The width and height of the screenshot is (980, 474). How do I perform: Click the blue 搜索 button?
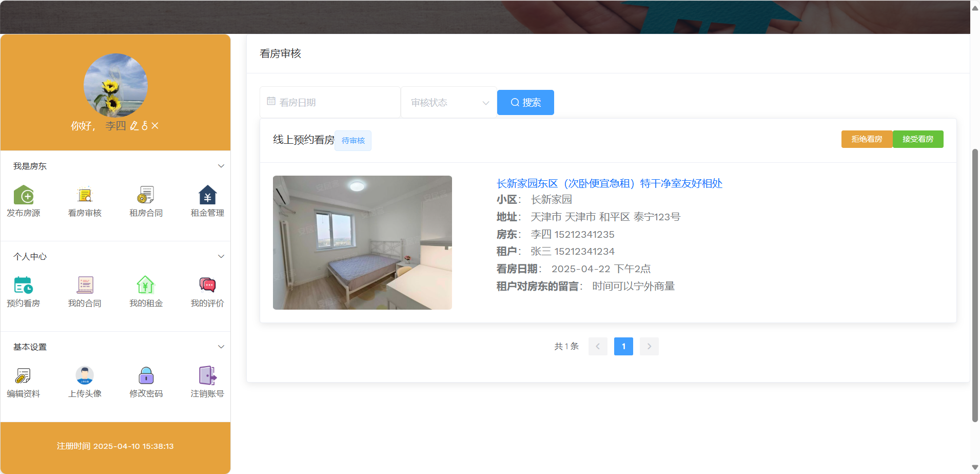coord(525,102)
